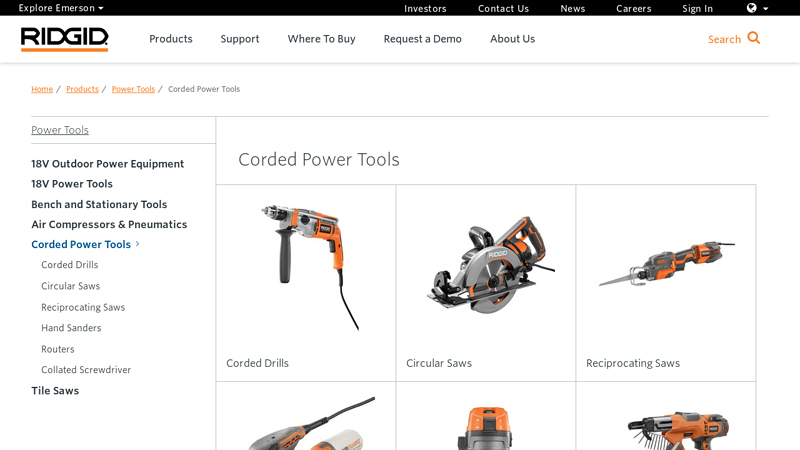Viewport: 800px width, 450px height.
Task: Click the collated screwdriver product image
Action: (x=679, y=431)
